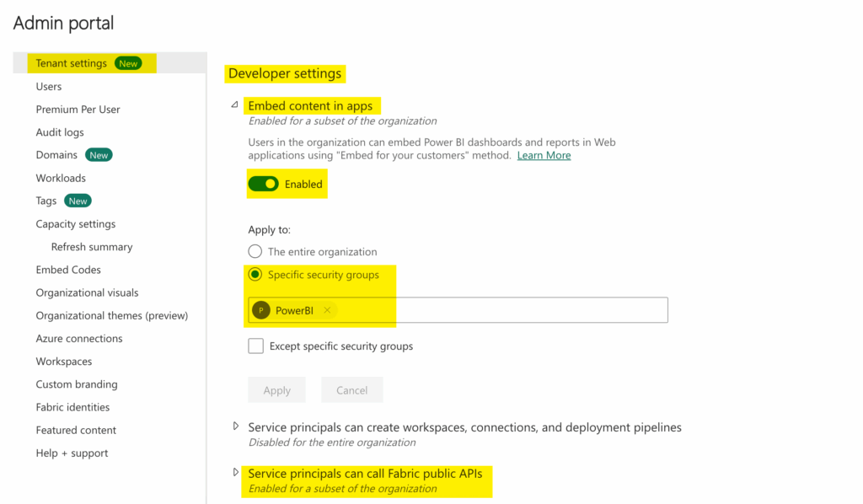Click the Apply button
The width and height of the screenshot is (863, 504).
pyautogui.click(x=276, y=390)
